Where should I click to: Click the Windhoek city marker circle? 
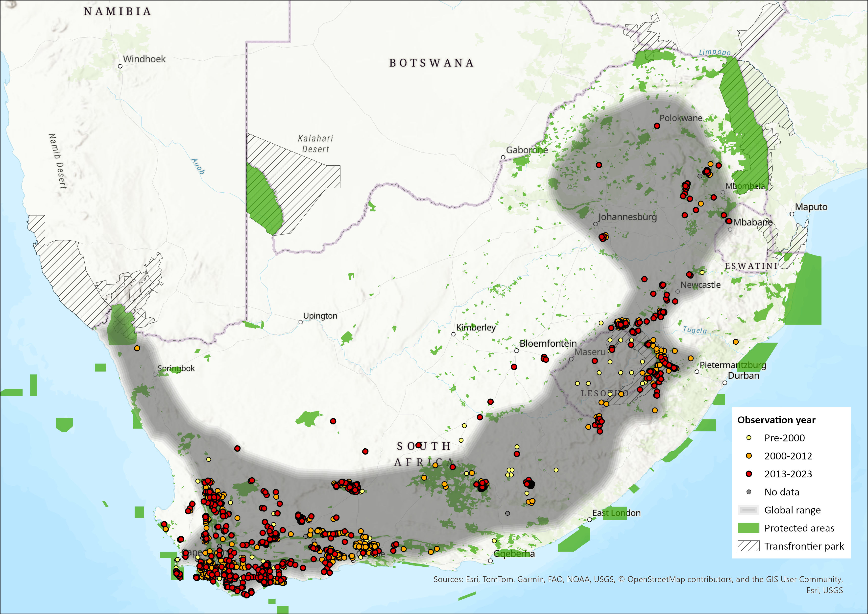(120, 66)
